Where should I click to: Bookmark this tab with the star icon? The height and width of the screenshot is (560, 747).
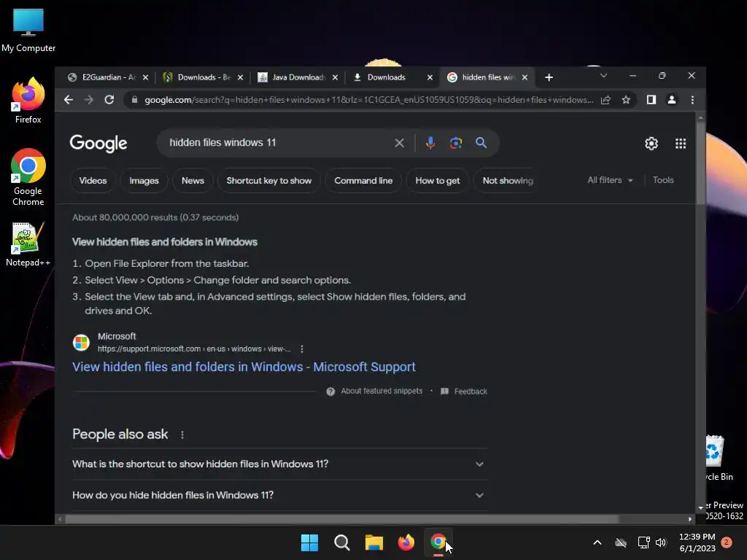(x=626, y=99)
